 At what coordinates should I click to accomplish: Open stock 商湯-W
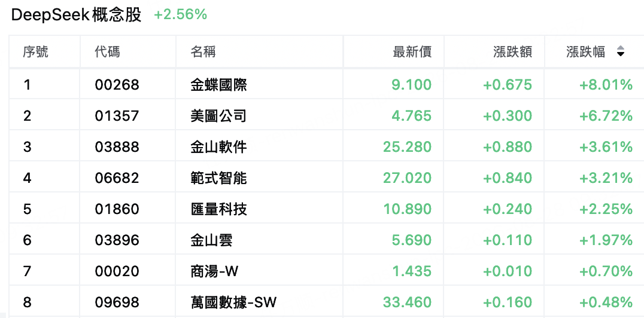(214, 271)
